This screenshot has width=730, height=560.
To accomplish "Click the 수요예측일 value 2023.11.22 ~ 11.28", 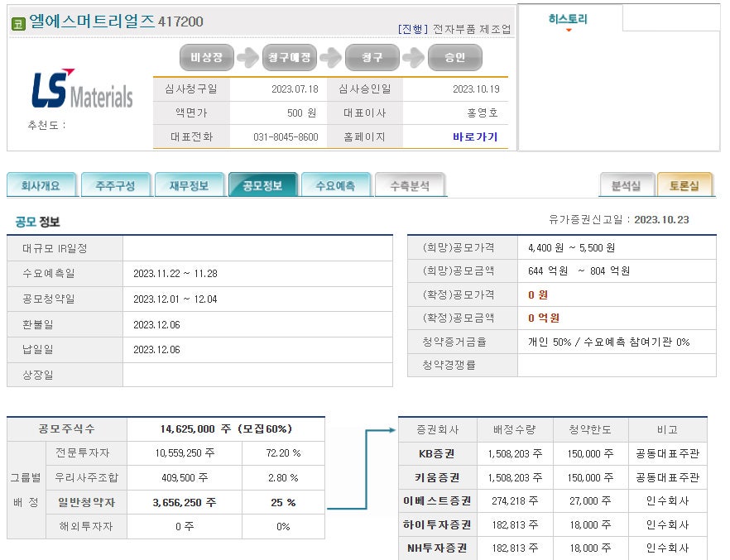I will [x=175, y=274].
